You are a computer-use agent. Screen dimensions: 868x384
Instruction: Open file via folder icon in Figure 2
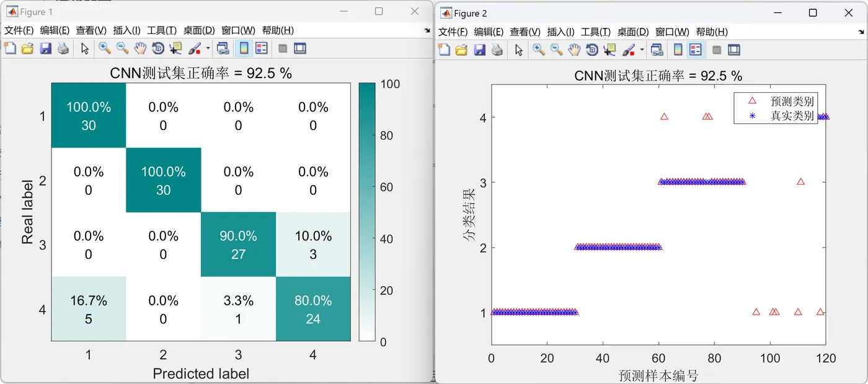tap(461, 50)
